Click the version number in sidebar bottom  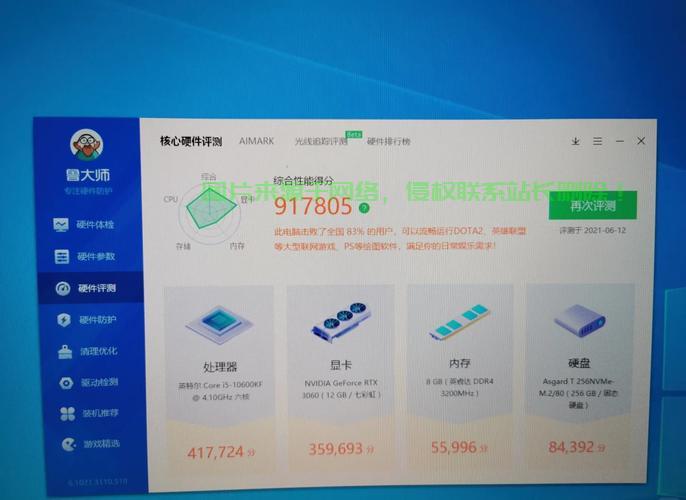[98, 483]
